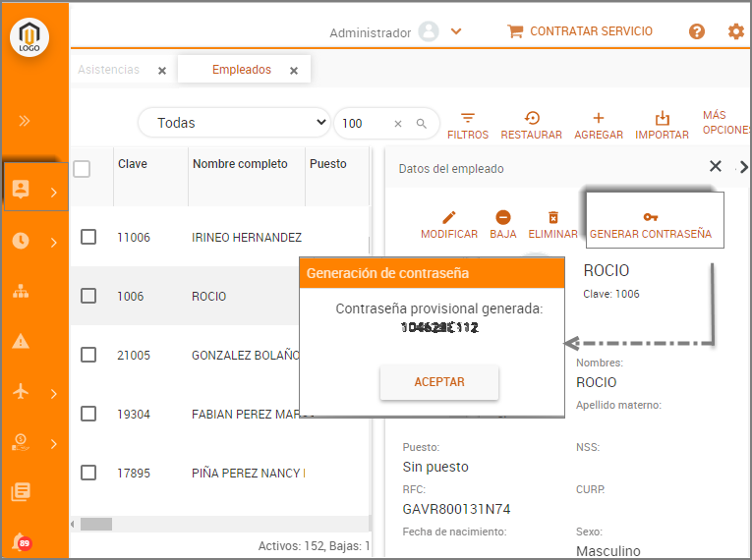Click the notifications bell in sidebar
This screenshot has height=560, width=752.
(20, 539)
